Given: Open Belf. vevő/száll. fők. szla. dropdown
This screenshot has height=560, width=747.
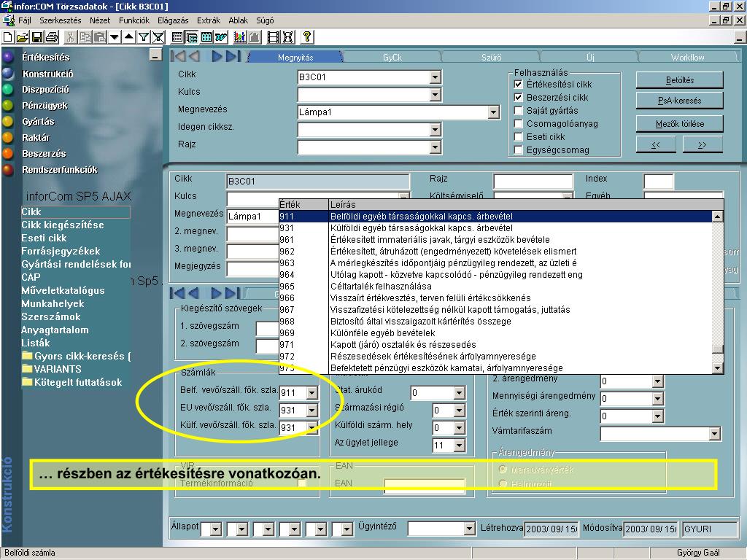Looking at the screenshot, I should [312, 393].
